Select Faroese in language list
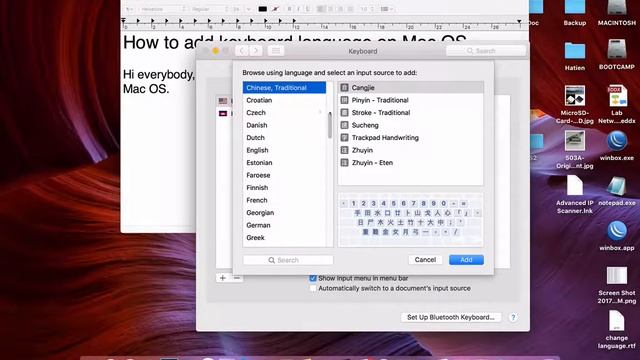Viewport: 640px width, 360px height. [284, 175]
